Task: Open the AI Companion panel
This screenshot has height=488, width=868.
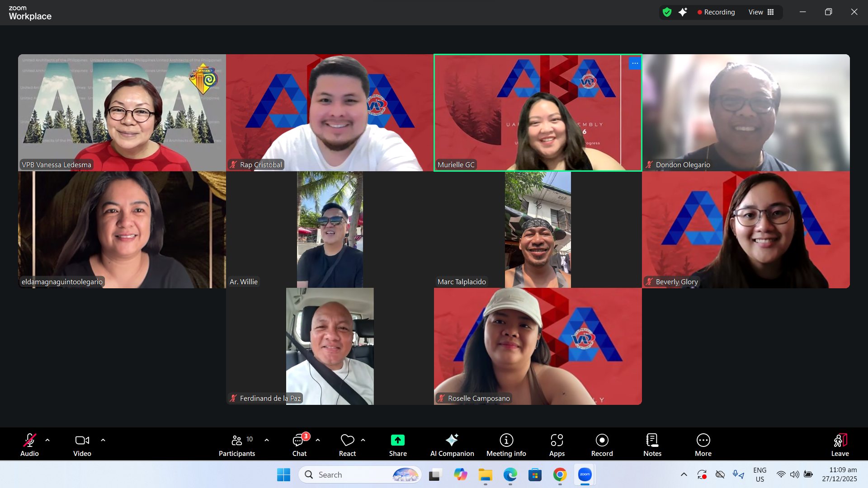Action: [x=452, y=445]
